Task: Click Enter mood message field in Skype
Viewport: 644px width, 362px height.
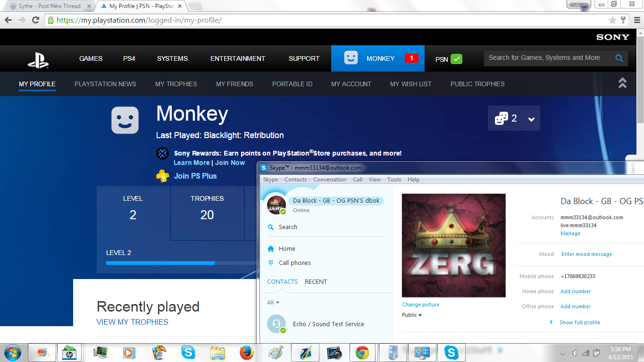Action: click(x=586, y=254)
